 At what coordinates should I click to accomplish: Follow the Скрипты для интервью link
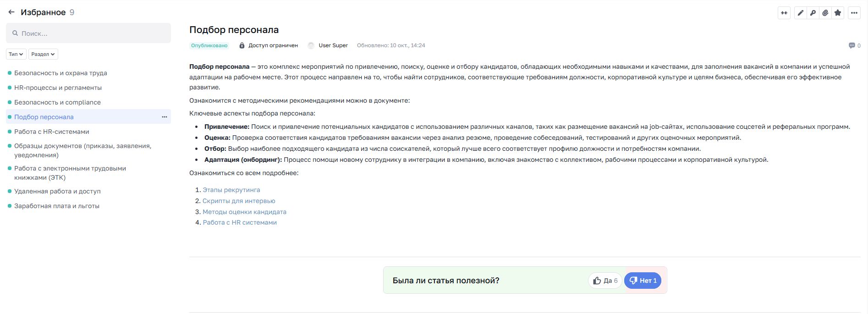239,201
